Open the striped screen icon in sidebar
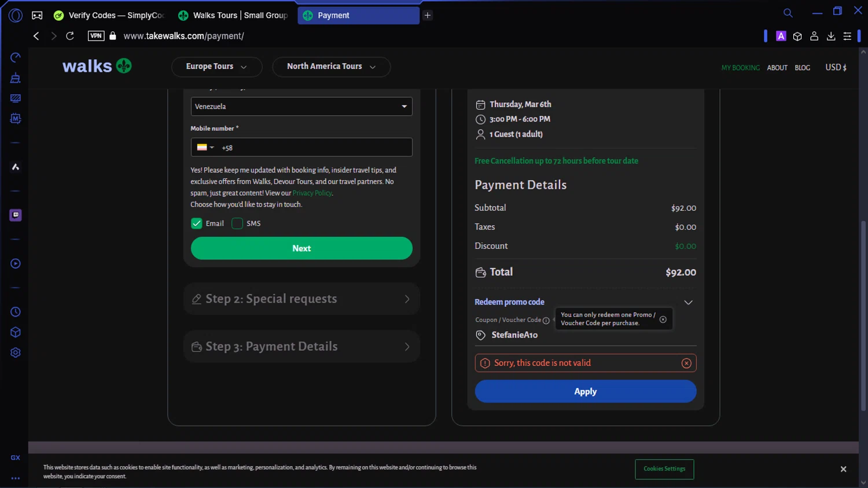The image size is (868, 488). pyautogui.click(x=16, y=98)
